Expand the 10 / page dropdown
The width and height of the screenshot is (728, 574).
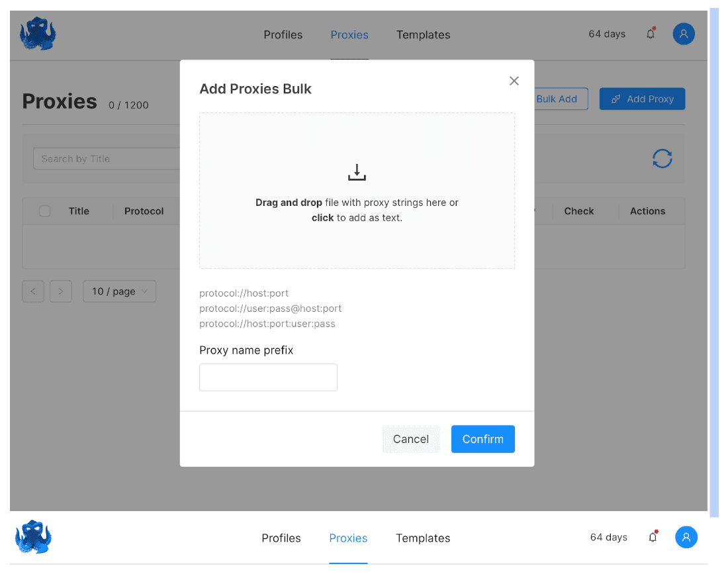(x=119, y=291)
